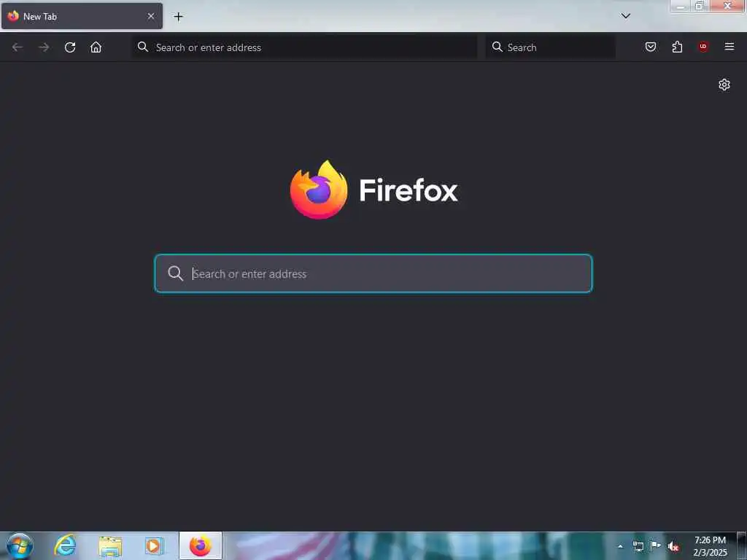Click the center page search address field

coord(373,274)
